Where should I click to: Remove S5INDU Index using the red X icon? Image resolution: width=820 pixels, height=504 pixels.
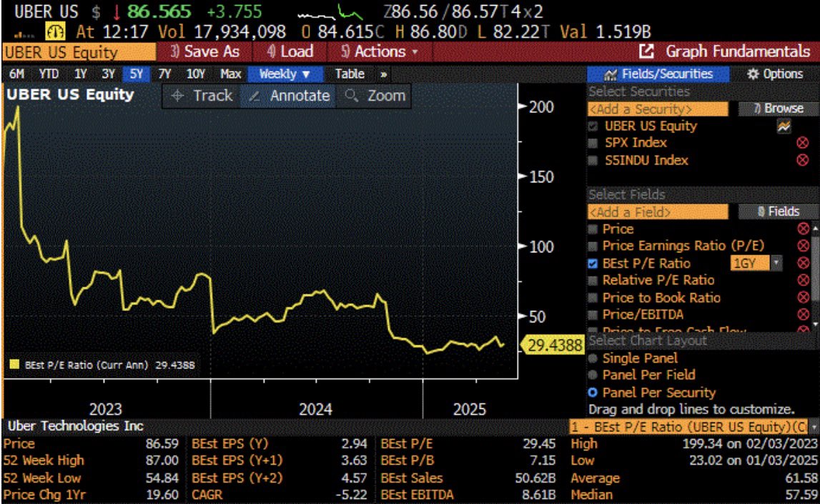click(x=802, y=160)
